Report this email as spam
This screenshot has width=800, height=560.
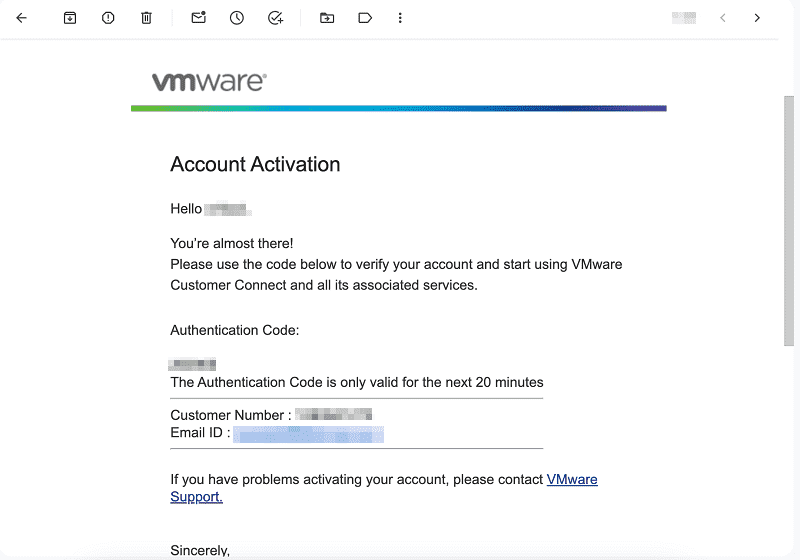pyautogui.click(x=108, y=18)
